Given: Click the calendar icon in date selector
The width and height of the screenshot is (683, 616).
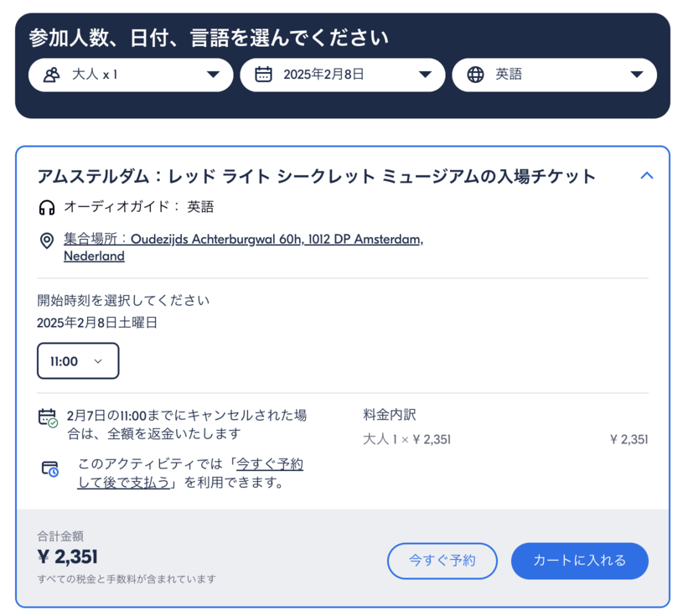Looking at the screenshot, I should click(x=263, y=75).
